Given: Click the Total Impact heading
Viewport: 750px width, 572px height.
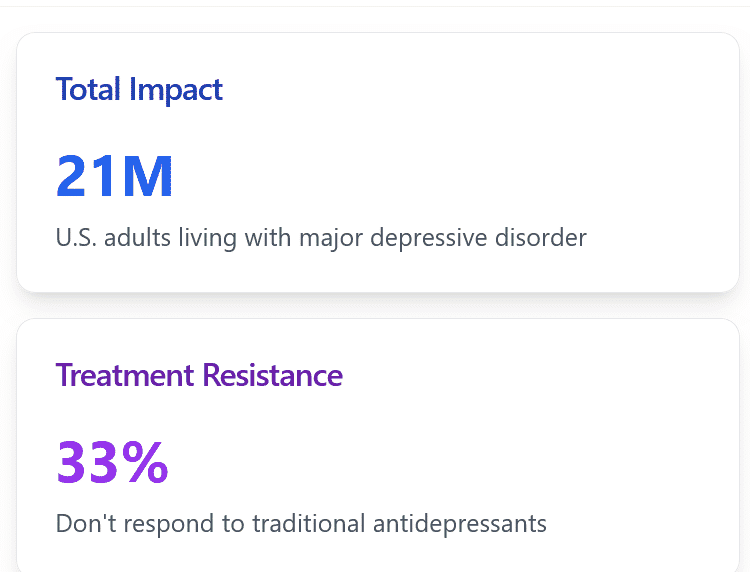Looking at the screenshot, I should [x=139, y=90].
